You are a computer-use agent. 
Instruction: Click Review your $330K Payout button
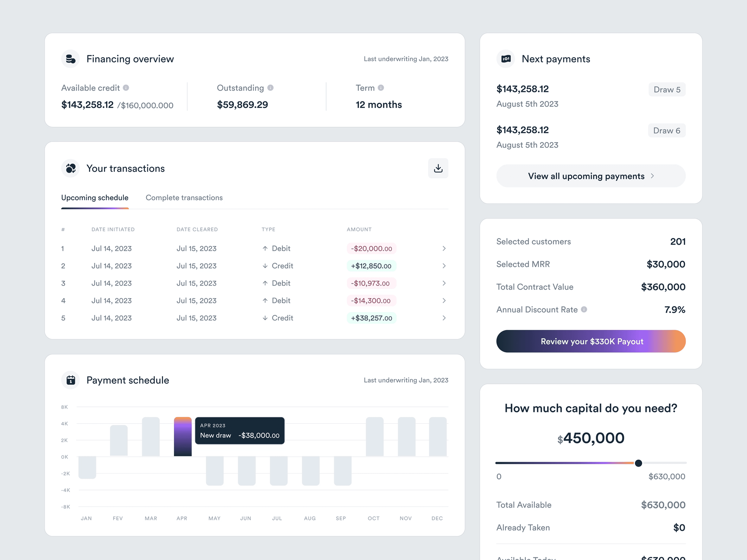591,341
